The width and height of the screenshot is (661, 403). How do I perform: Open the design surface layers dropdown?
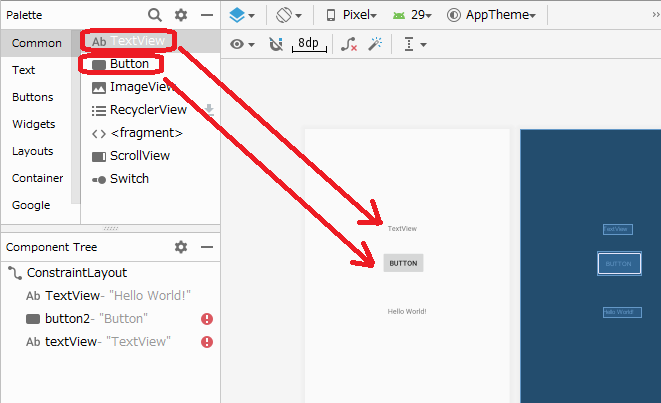(241, 15)
